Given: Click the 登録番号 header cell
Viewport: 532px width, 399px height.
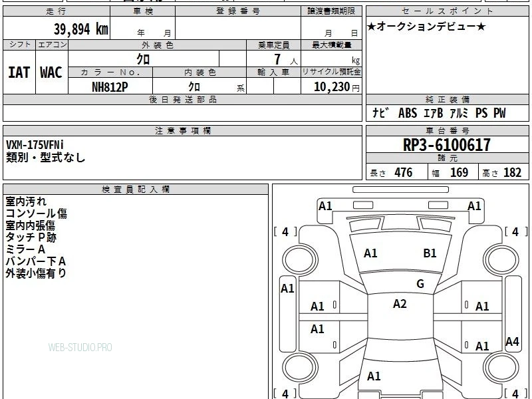Looking at the screenshot, I should 238,11.
